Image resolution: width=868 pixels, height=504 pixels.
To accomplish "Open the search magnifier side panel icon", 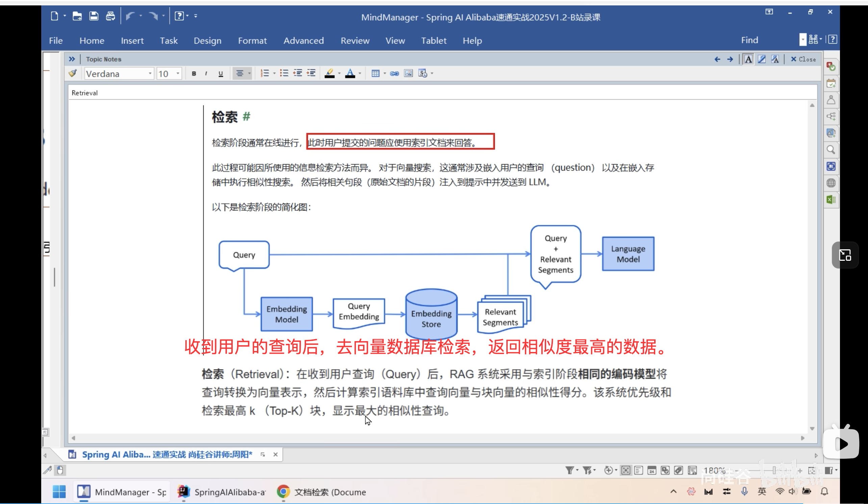I will pos(831,150).
